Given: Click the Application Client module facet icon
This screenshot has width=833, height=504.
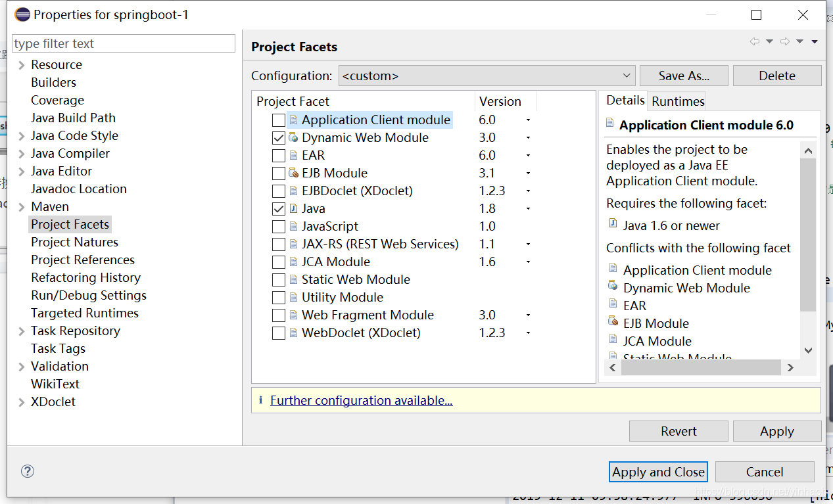Looking at the screenshot, I should pos(293,120).
